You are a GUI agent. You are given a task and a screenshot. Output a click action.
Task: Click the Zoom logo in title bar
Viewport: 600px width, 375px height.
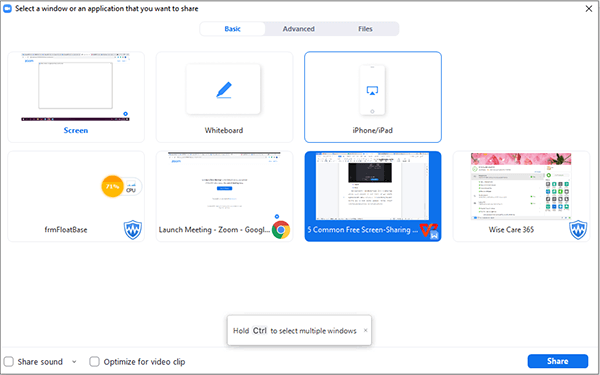pyautogui.click(x=7, y=8)
